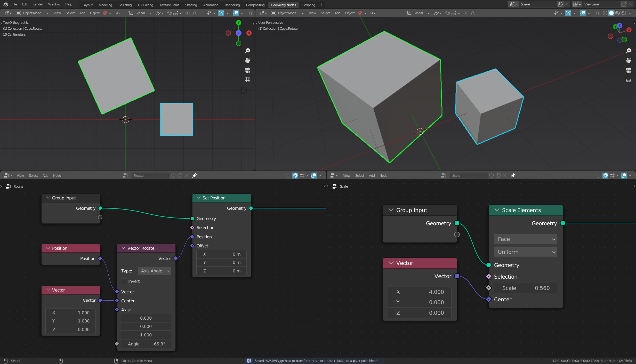Toggle snapping magnet in left viewport header

tap(169, 13)
